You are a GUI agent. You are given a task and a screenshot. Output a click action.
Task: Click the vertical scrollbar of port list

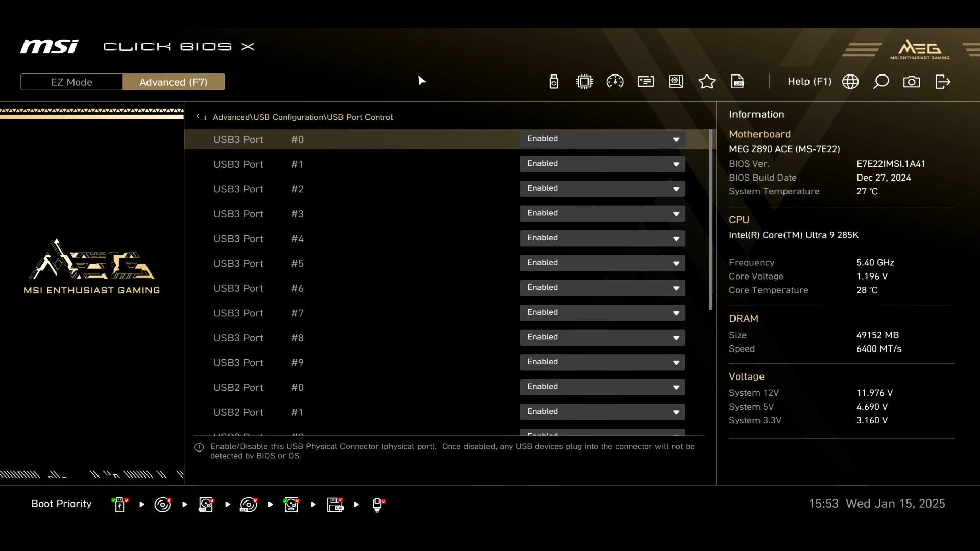(710, 219)
